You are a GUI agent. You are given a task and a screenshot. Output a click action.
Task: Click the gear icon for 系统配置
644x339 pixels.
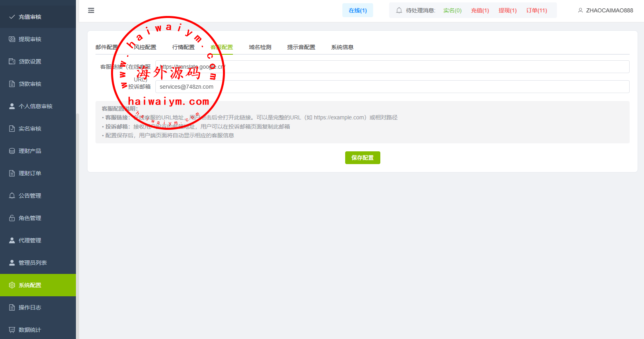[x=12, y=285]
